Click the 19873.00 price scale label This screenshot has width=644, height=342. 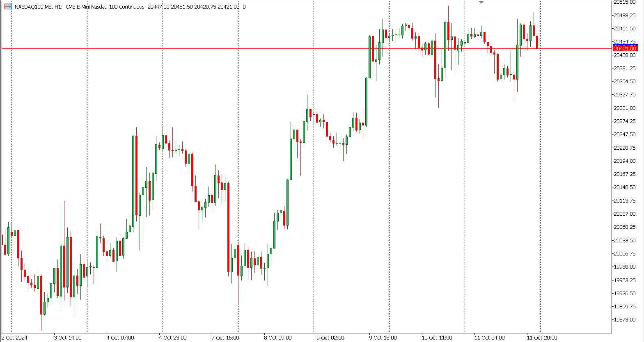[624, 320]
